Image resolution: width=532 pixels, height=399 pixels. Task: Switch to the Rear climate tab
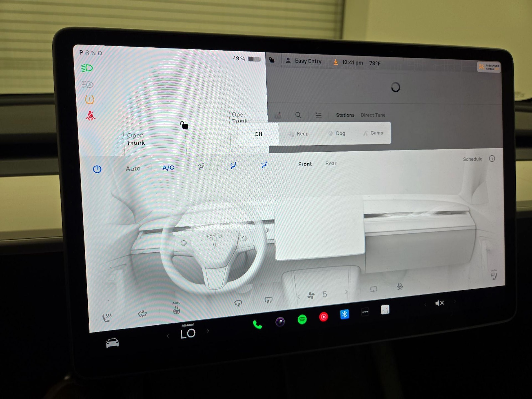(331, 163)
